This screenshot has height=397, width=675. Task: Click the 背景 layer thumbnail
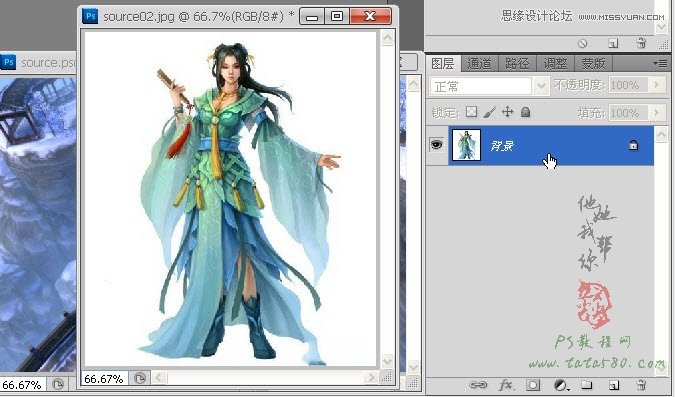pos(466,145)
